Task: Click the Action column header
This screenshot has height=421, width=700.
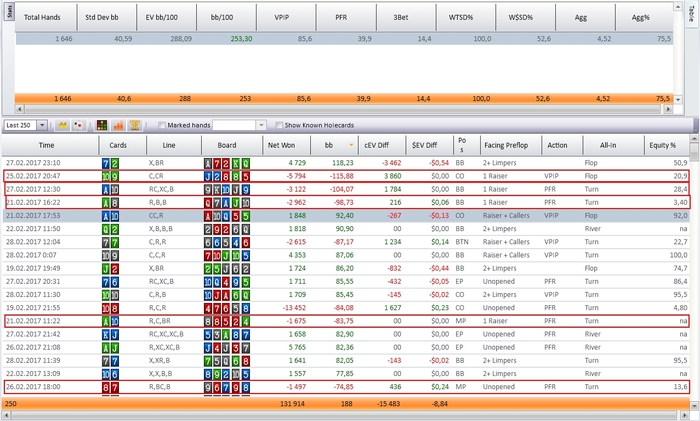Action: click(562, 145)
